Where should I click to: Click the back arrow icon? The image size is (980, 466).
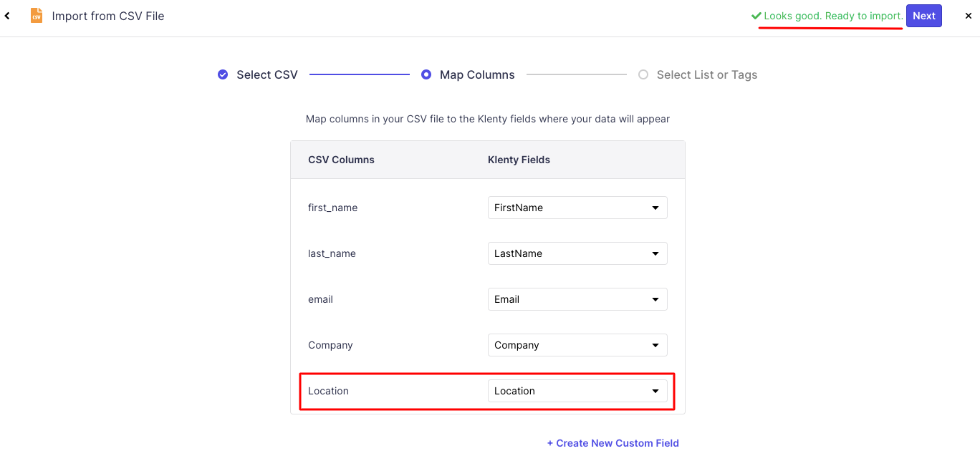tap(7, 16)
